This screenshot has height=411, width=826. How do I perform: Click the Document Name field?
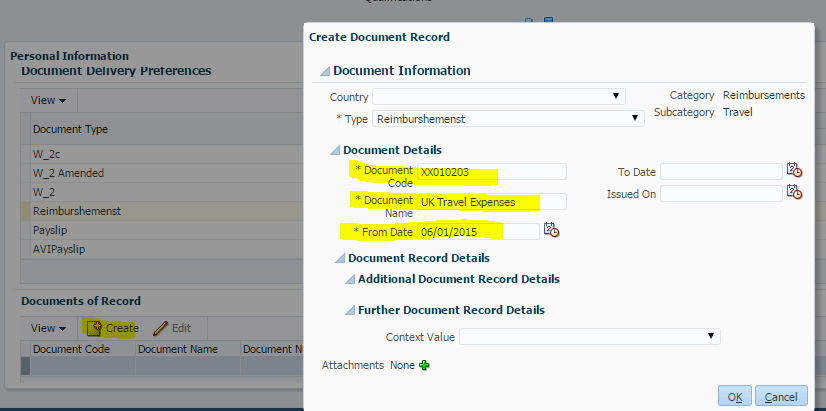[x=491, y=202]
